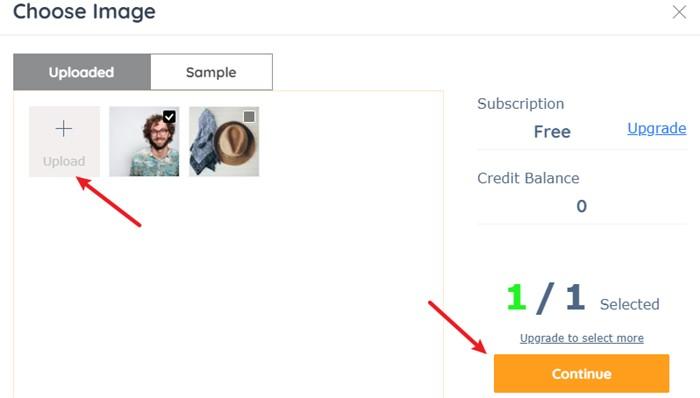Click the Selected label text
Viewport: 700px width, 398px height.
click(x=629, y=304)
